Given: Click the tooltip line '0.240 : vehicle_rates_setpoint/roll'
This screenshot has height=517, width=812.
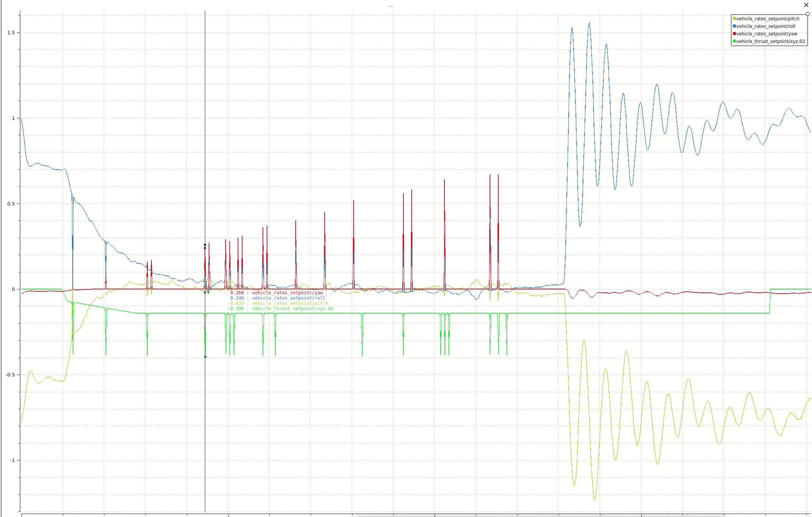Looking at the screenshot, I should point(277,298).
